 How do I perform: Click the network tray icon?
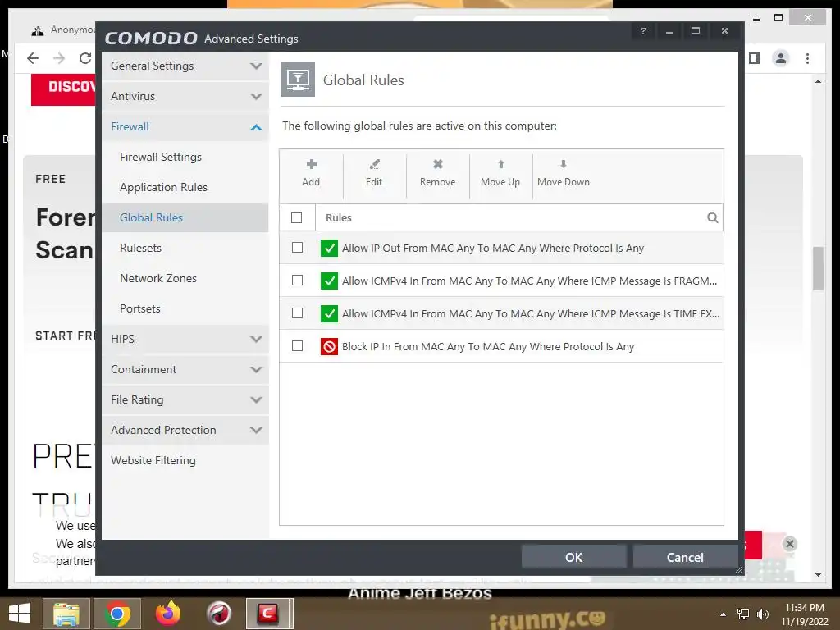[743, 614]
